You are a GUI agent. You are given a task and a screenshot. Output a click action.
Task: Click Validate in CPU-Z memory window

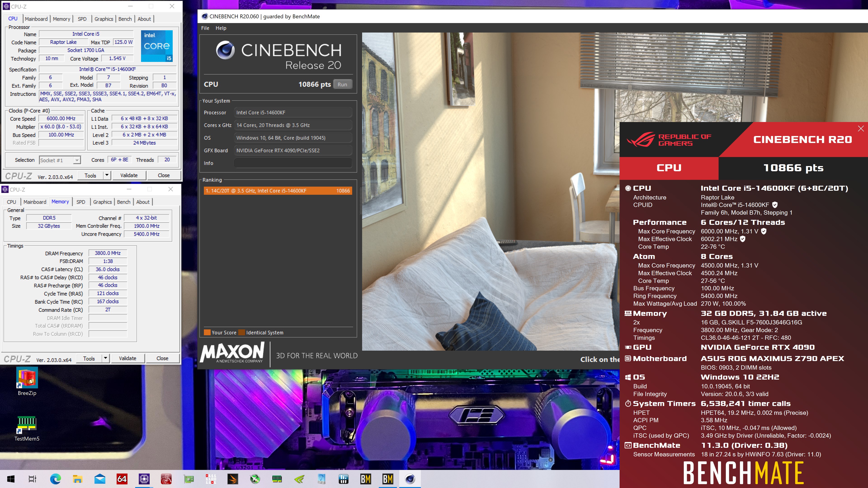(x=128, y=358)
